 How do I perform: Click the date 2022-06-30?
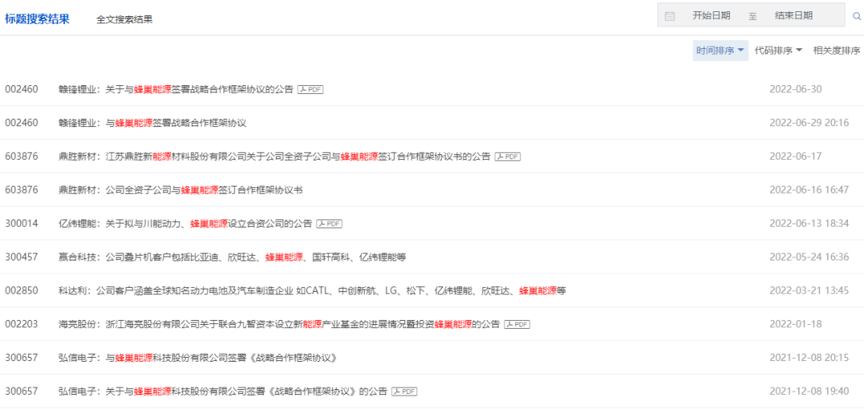pyautogui.click(x=796, y=89)
